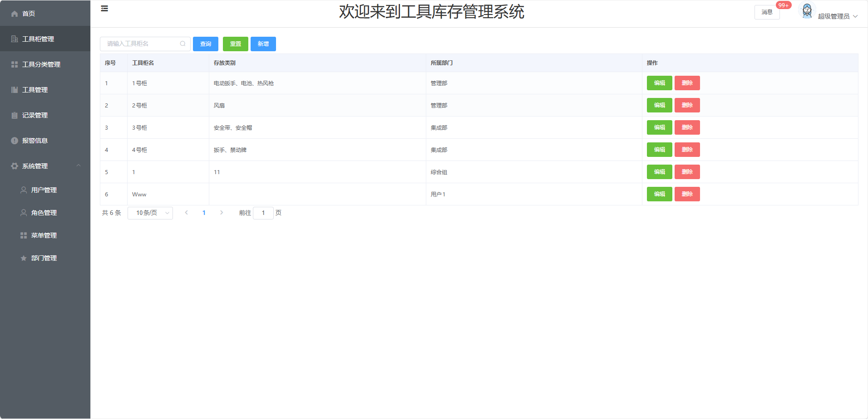Click the 99+ message notification badge

(783, 5)
